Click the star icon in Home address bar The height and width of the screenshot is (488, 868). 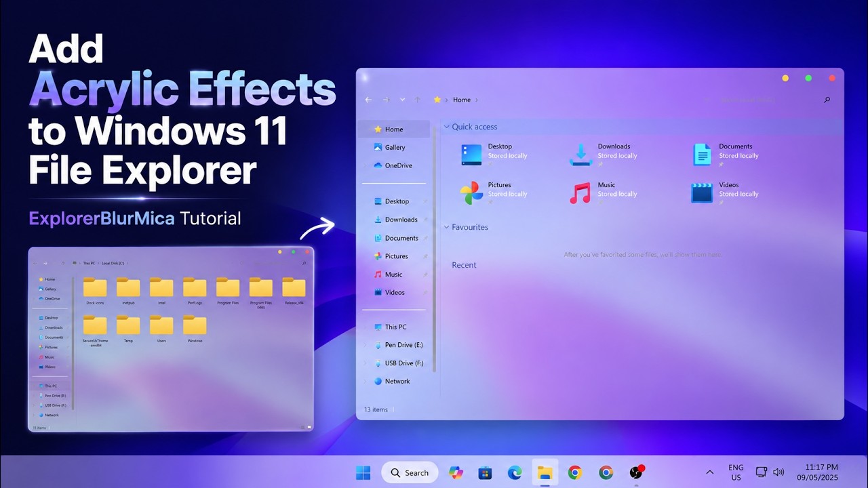pyautogui.click(x=437, y=100)
